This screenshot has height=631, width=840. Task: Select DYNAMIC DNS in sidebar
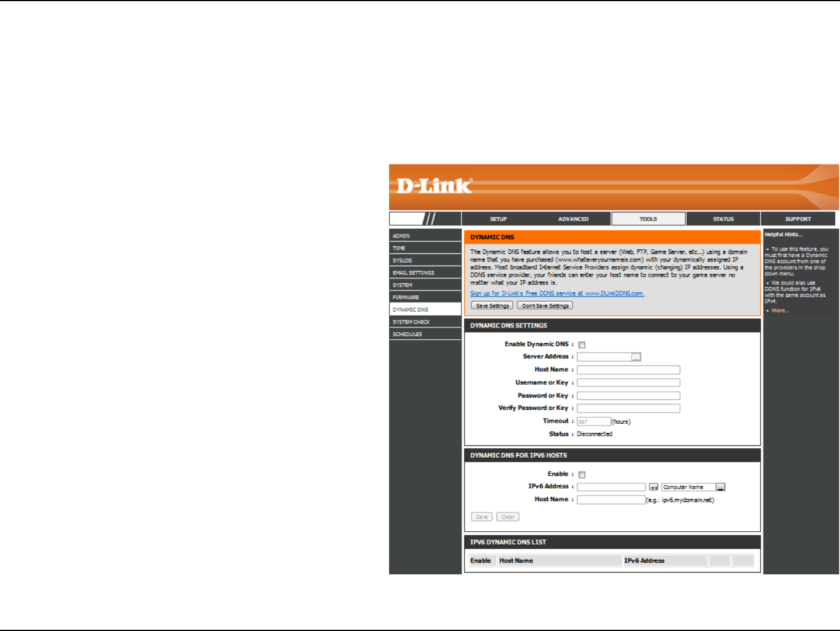pyautogui.click(x=425, y=309)
